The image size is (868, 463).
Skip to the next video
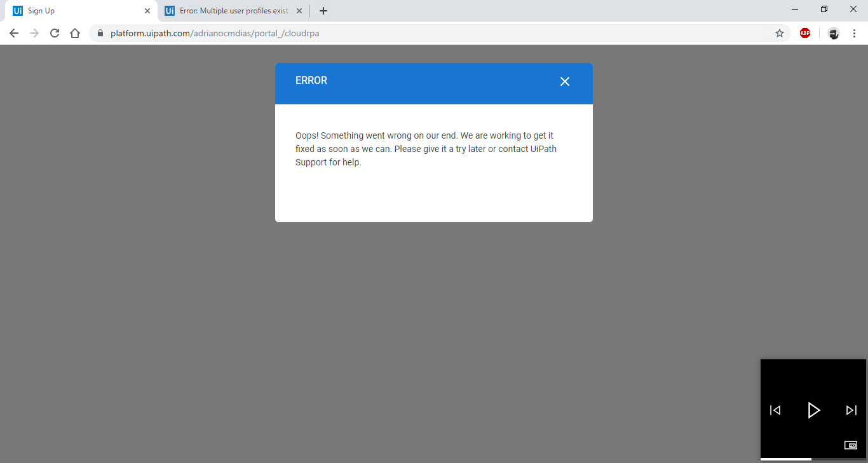(851, 410)
